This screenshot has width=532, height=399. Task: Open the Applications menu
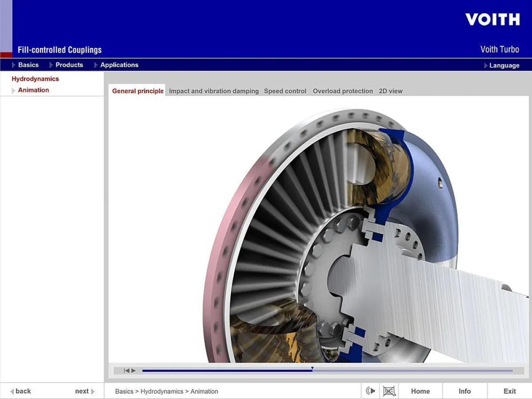pyautogui.click(x=119, y=65)
